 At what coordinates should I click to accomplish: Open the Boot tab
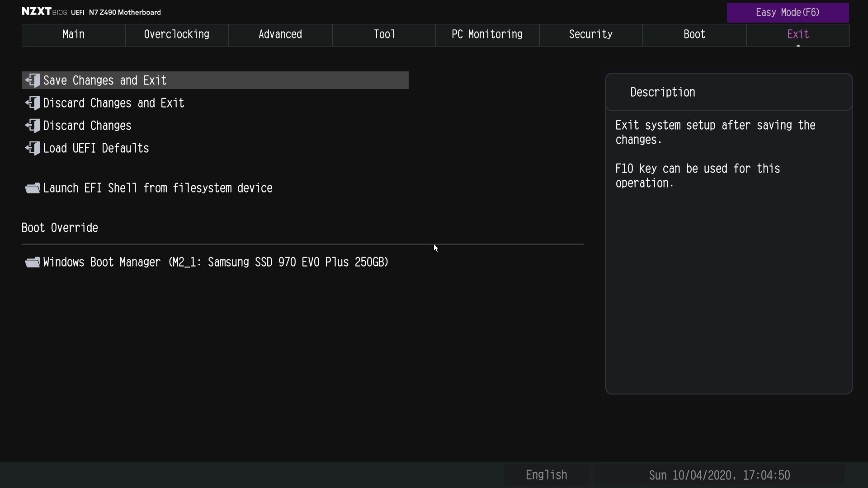coord(694,35)
